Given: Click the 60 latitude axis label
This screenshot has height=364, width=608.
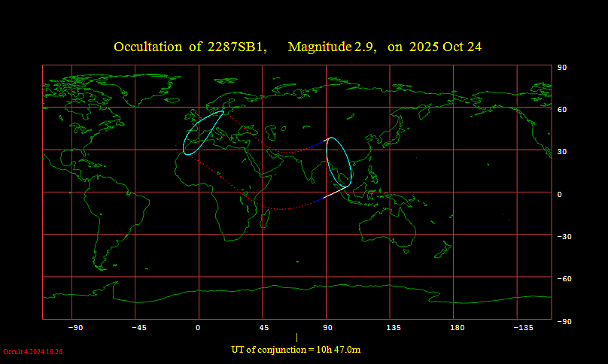Looking at the screenshot, I should [x=561, y=109].
